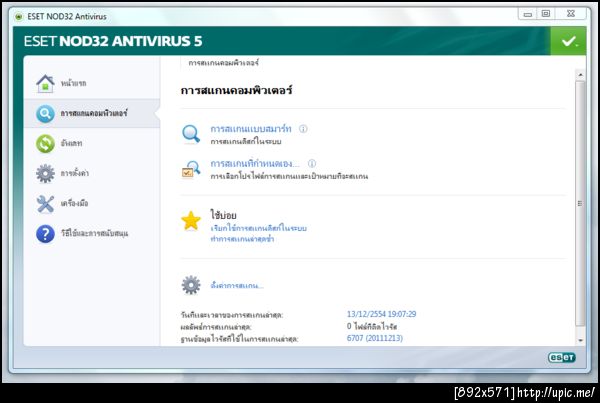Viewport: 600px width, 403px height.
Task: Click last scan date 13/12/2554 19:07:29
Action: (x=382, y=314)
